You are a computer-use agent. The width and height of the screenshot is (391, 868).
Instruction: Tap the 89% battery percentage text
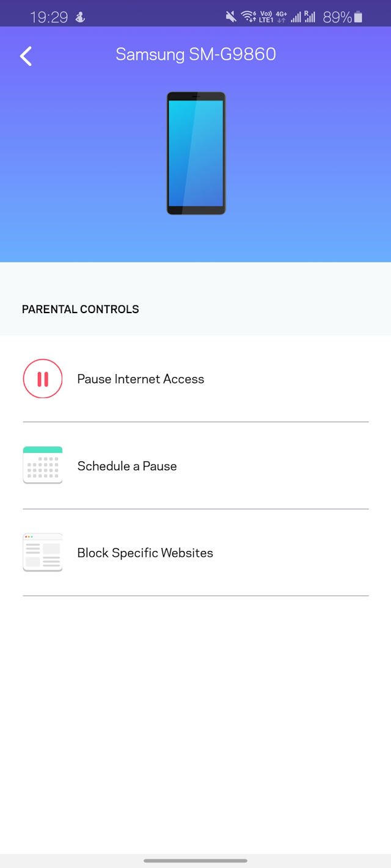click(337, 18)
